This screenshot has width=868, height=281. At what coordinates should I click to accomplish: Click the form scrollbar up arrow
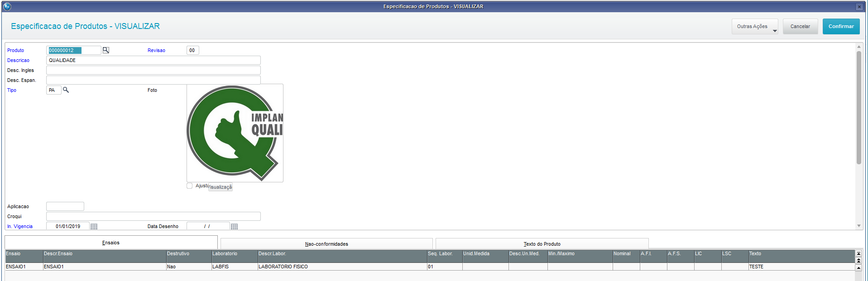(x=858, y=47)
